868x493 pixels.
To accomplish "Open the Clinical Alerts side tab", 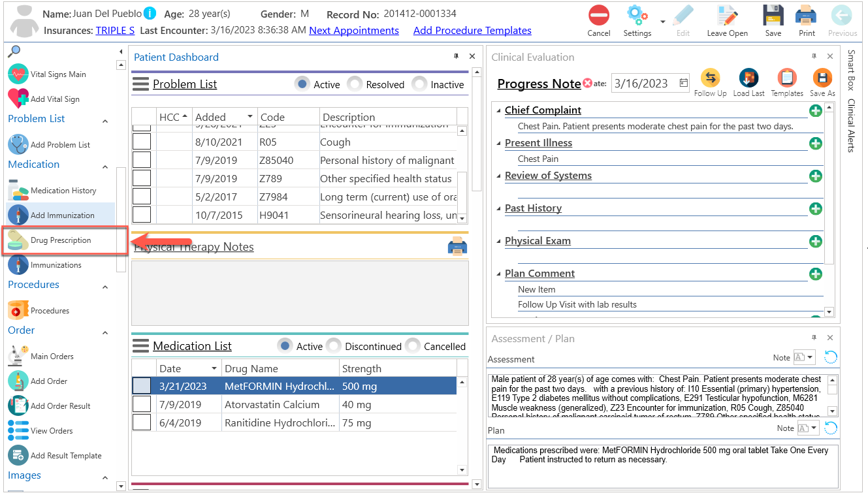I will click(851, 125).
